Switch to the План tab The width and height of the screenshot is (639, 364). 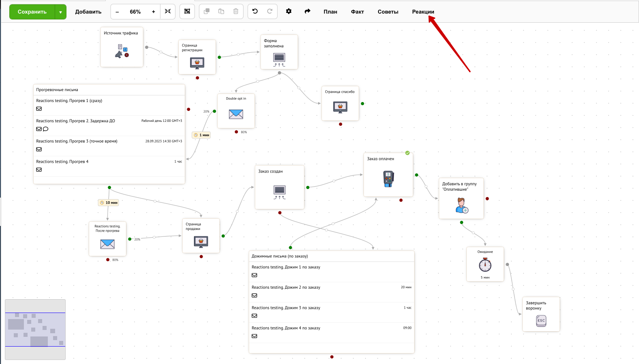330,12
